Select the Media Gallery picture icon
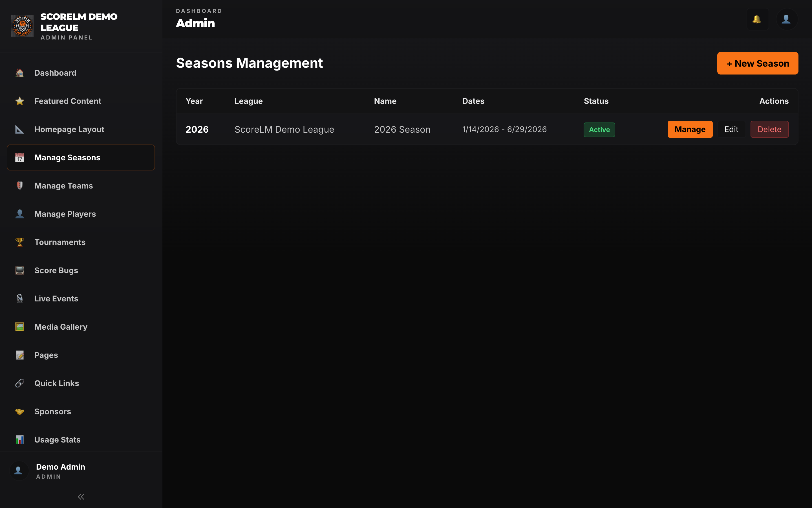 (20, 327)
